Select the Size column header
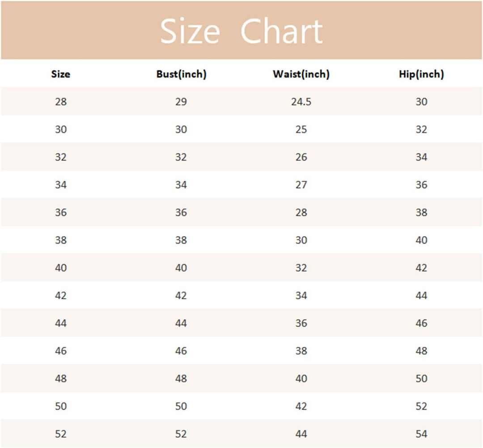The height and width of the screenshot is (448, 483). (x=61, y=74)
